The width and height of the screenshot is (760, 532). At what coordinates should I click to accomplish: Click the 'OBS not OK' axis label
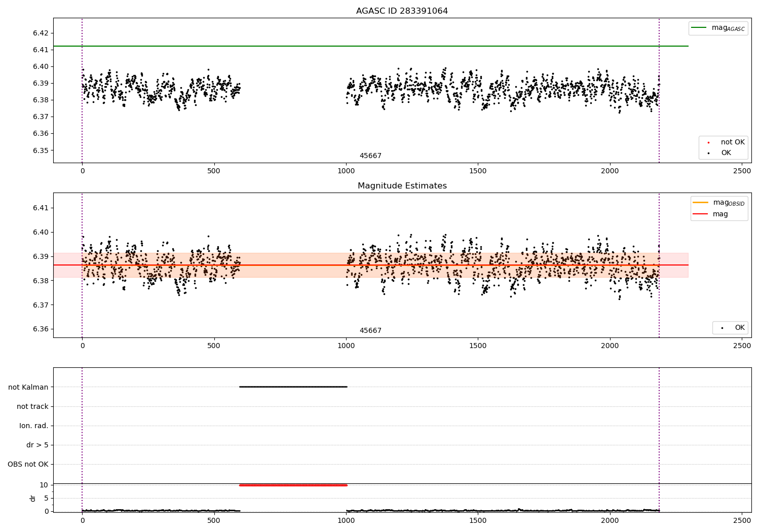pos(28,465)
